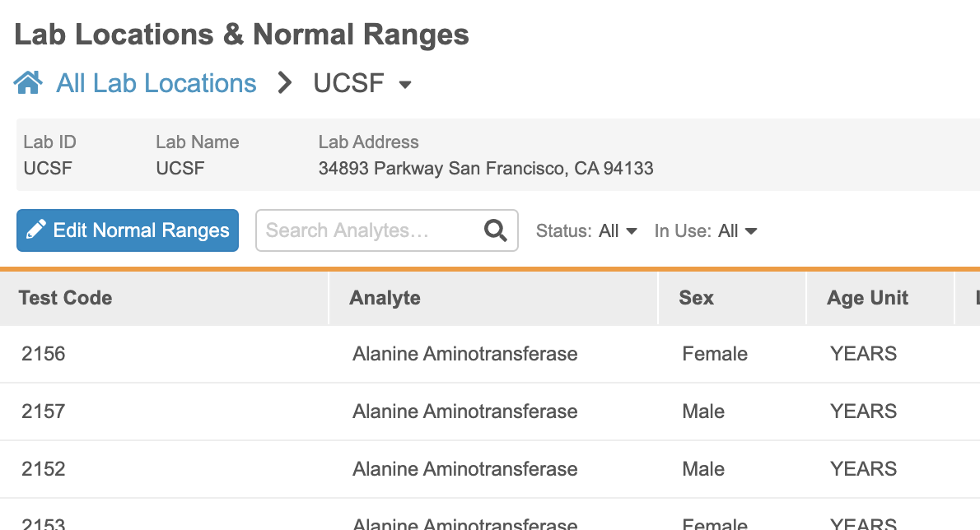
Task: Click the Male cell in row 2157
Action: [703, 411]
